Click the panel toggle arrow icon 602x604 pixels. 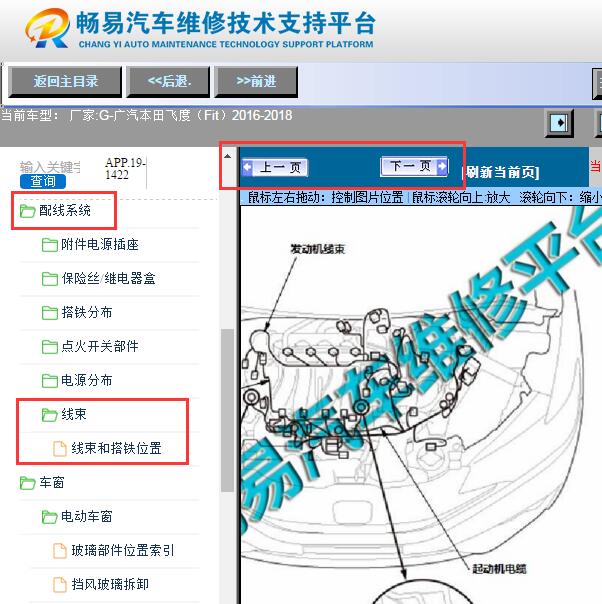[x=559, y=123]
